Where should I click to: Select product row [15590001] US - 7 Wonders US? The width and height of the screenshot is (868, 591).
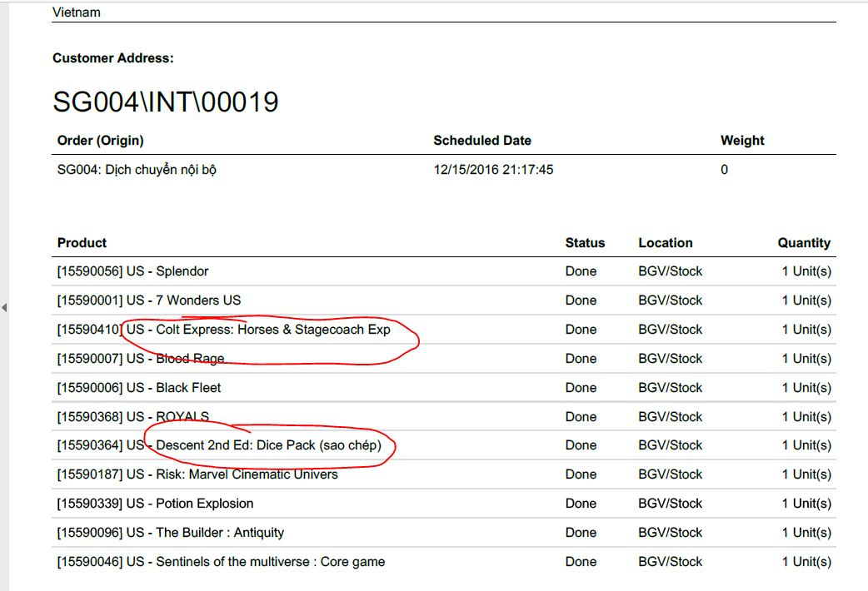tap(444, 300)
